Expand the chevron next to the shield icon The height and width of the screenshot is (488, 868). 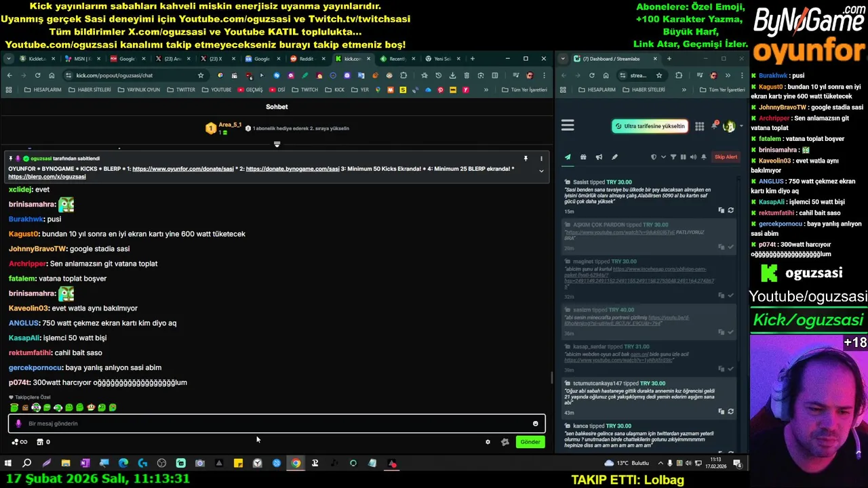click(663, 157)
